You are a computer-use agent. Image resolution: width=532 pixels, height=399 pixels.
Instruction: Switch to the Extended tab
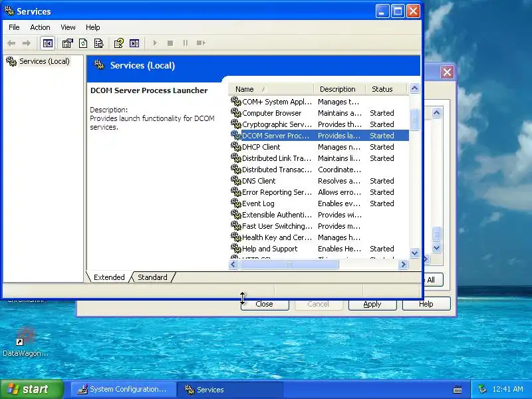(x=109, y=277)
